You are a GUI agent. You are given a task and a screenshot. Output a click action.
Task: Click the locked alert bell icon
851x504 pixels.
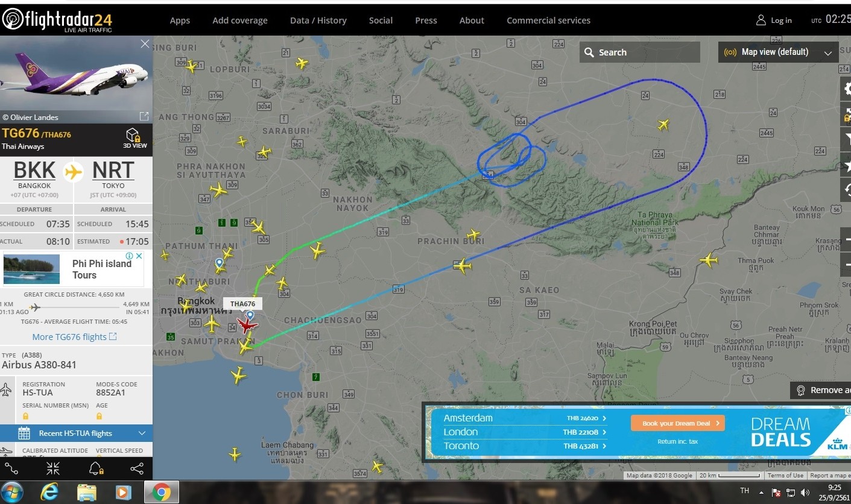(95, 468)
